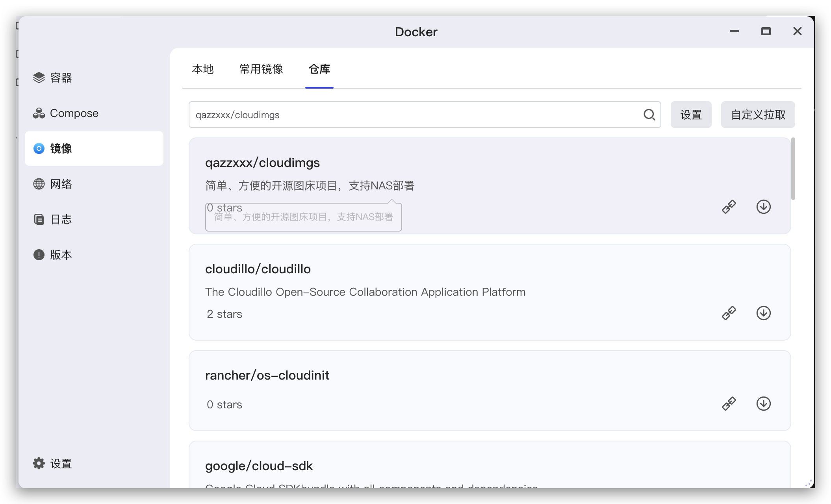This screenshot has width=831, height=504.
Task: Click the 自定义拉取 button
Action: tap(758, 115)
